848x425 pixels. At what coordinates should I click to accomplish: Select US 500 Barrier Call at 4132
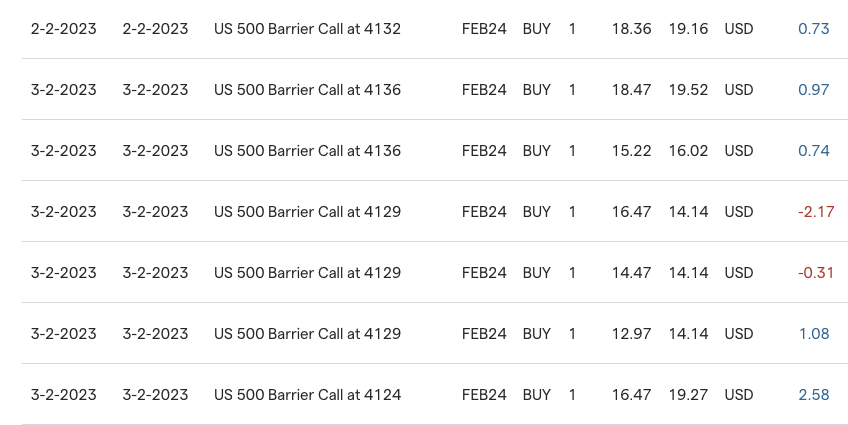pyautogui.click(x=307, y=29)
